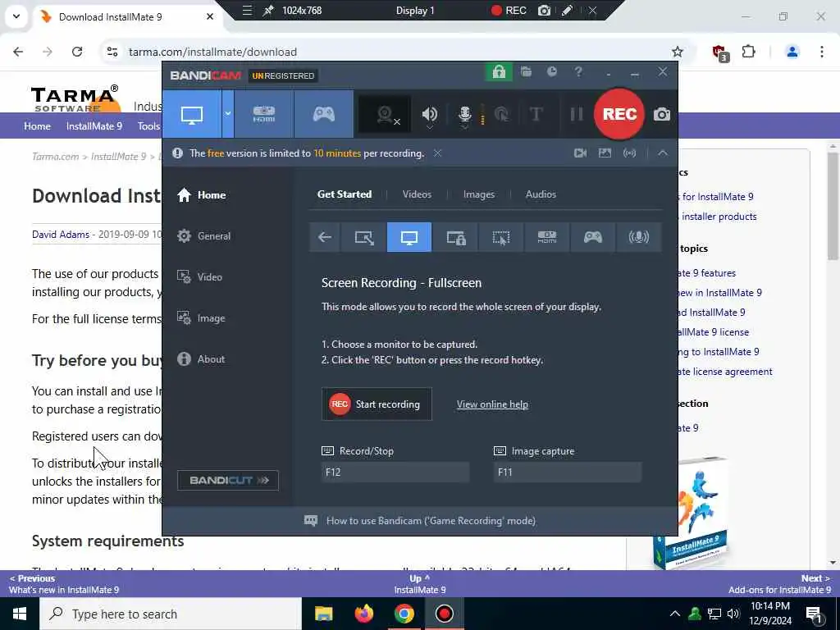Image resolution: width=840 pixels, height=630 pixels.
Task: Open the screen recording mode dropdown arrow
Action: [228, 114]
